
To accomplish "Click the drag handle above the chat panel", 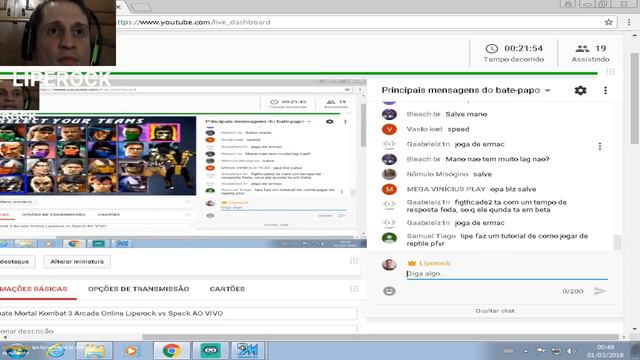I will click(x=610, y=72).
